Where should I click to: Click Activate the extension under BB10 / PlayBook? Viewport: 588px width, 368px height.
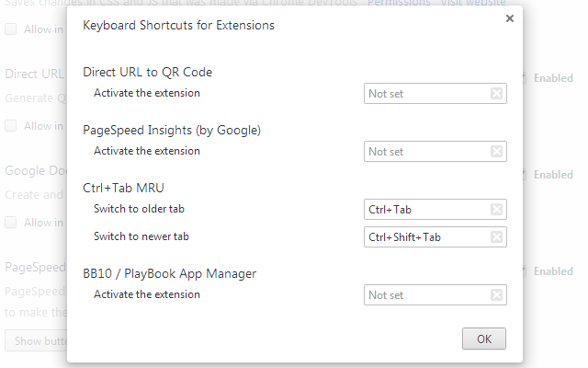click(147, 294)
